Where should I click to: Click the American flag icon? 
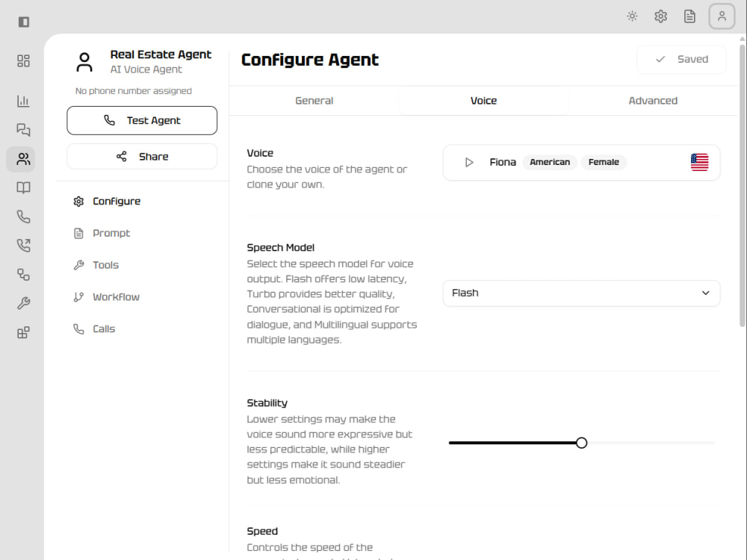click(699, 162)
